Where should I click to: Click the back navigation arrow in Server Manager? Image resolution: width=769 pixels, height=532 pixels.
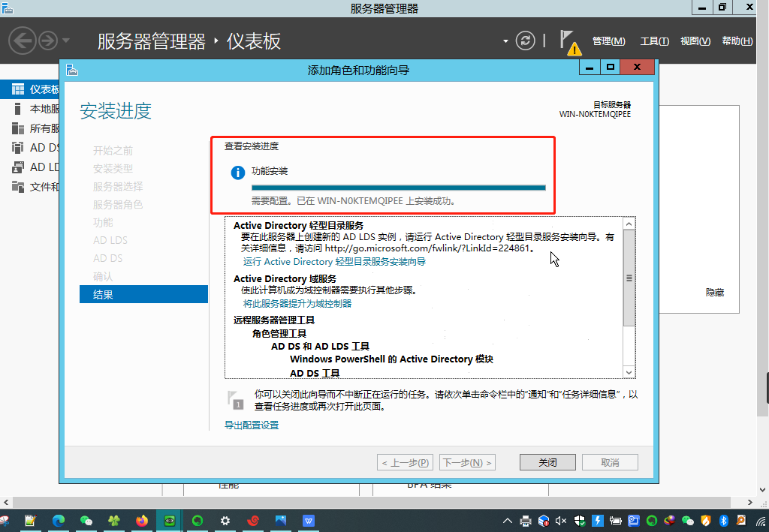coord(22,41)
